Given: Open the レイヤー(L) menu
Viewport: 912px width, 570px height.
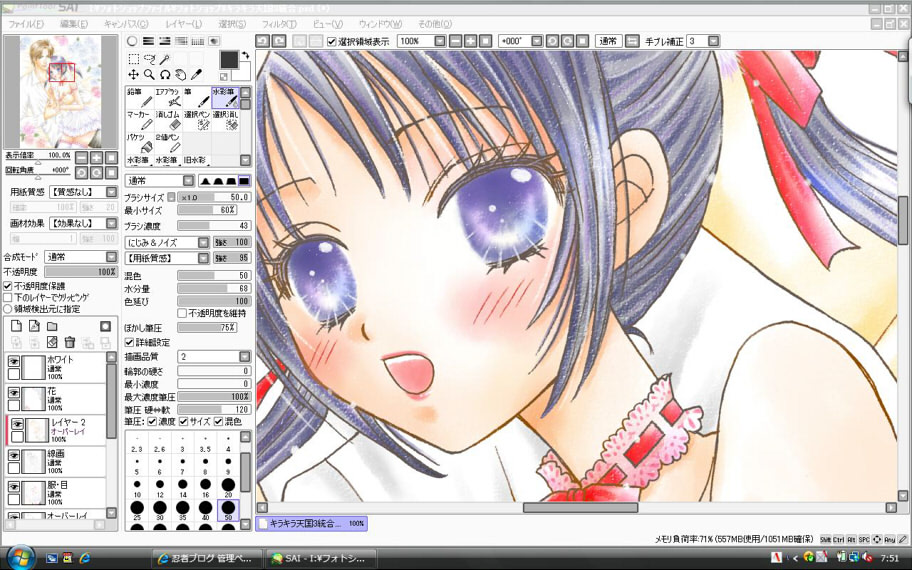Looking at the screenshot, I should 184,24.
